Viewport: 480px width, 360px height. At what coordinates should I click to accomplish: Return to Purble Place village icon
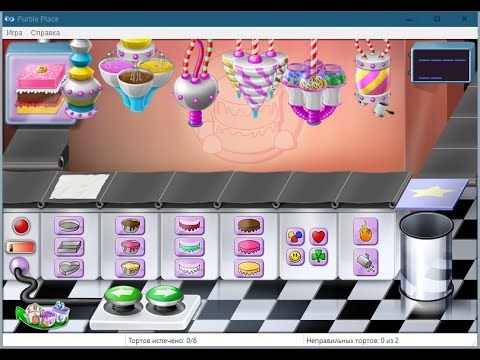tap(43, 315)
